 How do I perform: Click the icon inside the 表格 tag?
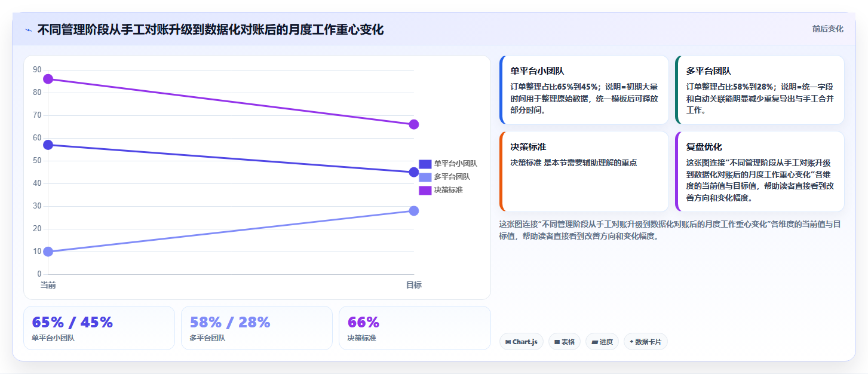557,342
